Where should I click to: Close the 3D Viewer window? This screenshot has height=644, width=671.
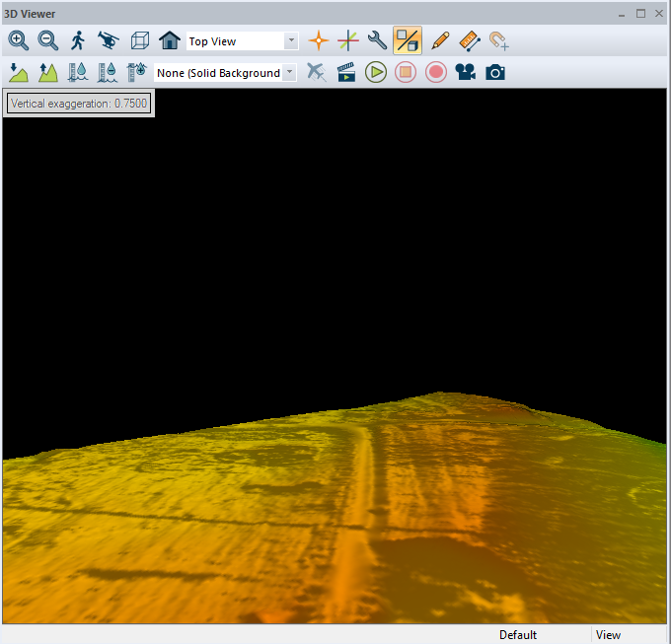click(659, 14)
